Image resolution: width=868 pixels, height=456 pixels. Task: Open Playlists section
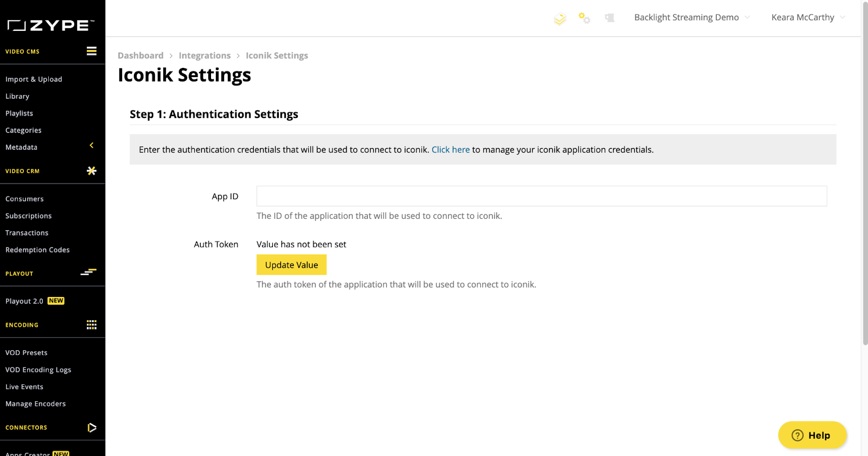coord(20,113)
